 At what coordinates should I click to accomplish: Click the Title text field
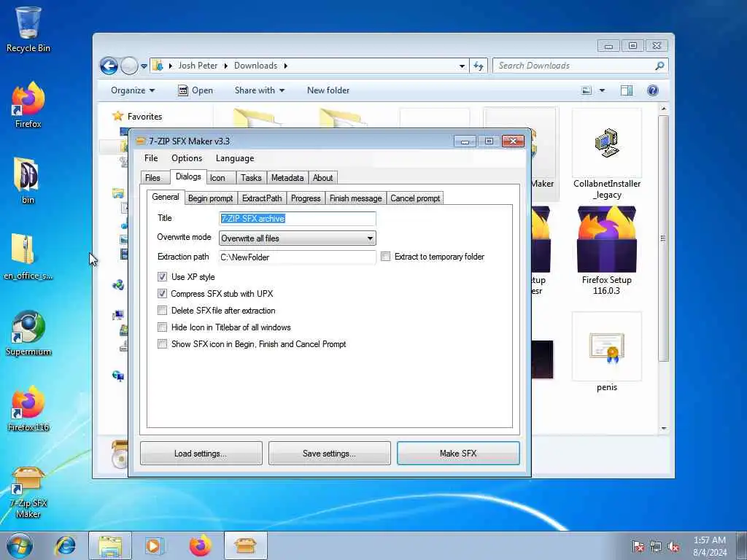pos(298,219)
